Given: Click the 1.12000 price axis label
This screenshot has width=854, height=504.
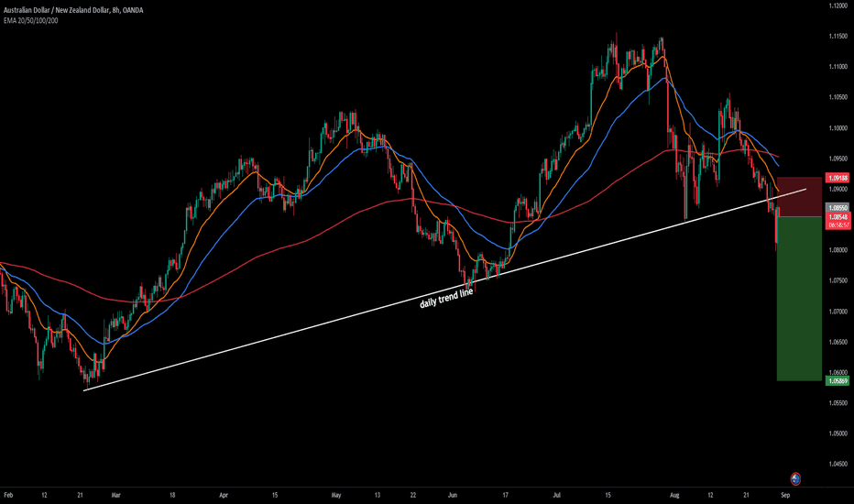Looking at the screenshot, I should click(838, 5).
